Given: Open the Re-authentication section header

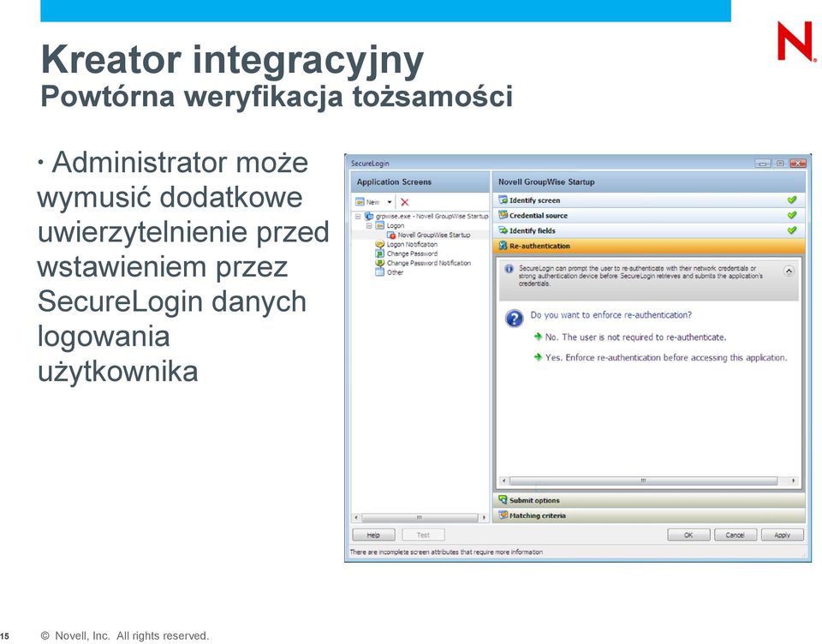Looking at the screenshot, I should [x=648, y=246].
